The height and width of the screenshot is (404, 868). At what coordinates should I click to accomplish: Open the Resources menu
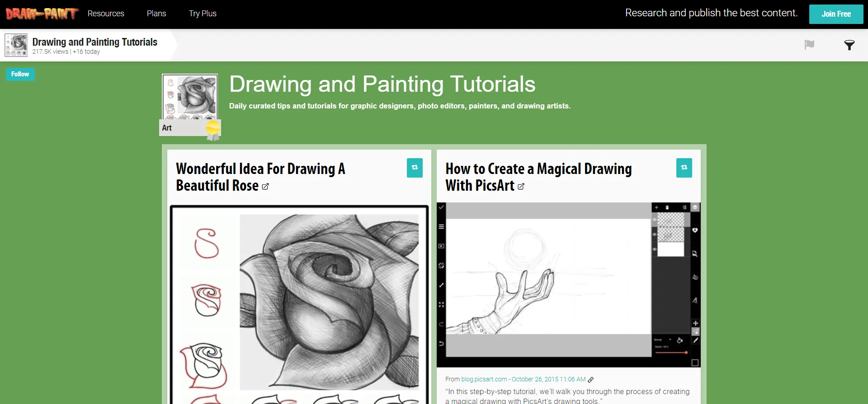(106, 14)
